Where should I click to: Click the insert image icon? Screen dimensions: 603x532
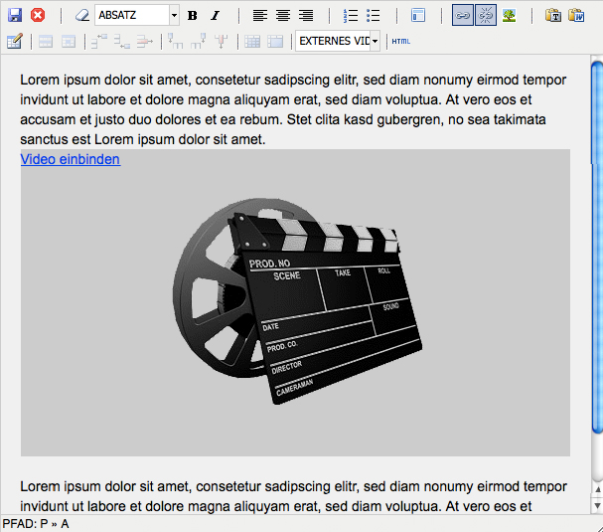[509, 15]
